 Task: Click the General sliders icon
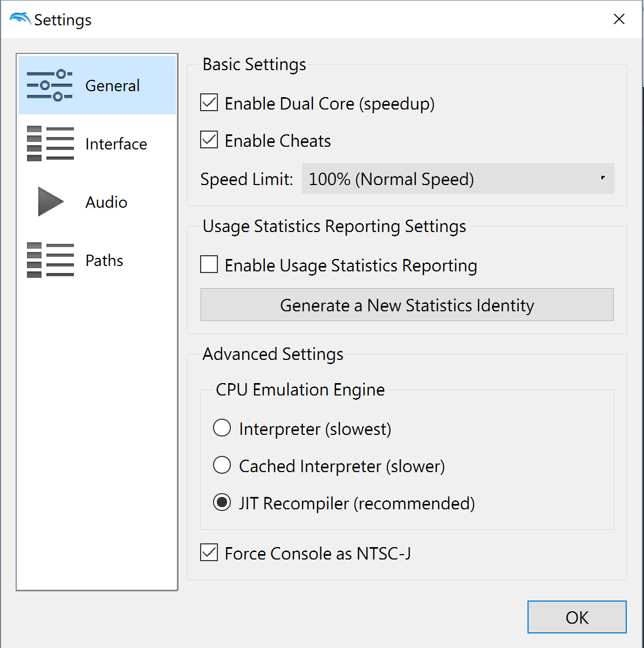(50, 85)
